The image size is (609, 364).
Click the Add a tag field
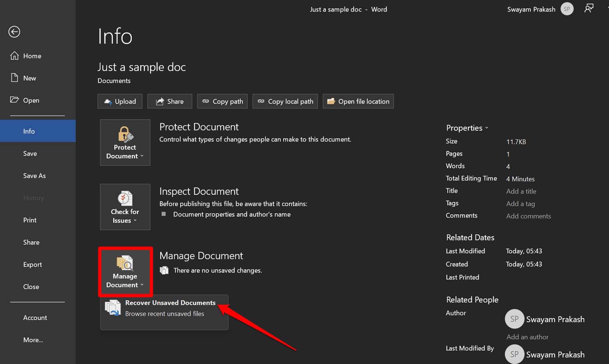520,204
